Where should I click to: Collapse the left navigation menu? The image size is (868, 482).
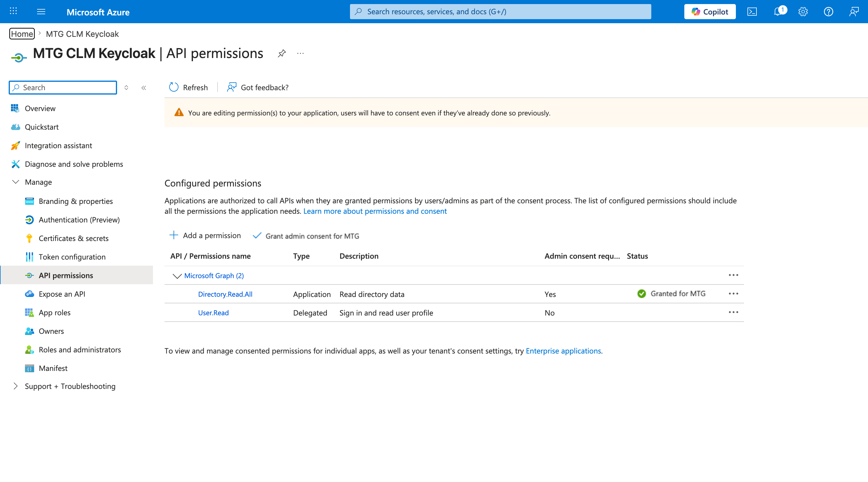(144, 88)
